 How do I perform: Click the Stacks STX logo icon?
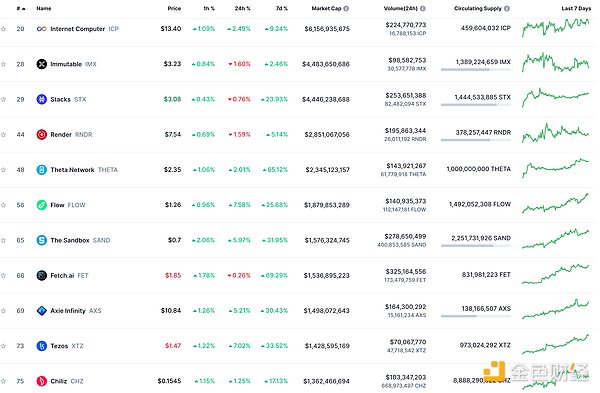point(41,99)
